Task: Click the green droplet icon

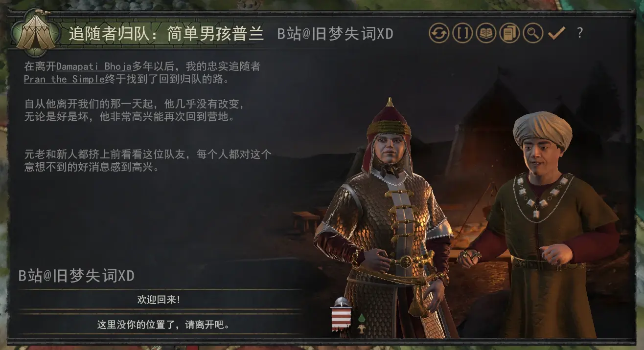Action: [362, 318]
